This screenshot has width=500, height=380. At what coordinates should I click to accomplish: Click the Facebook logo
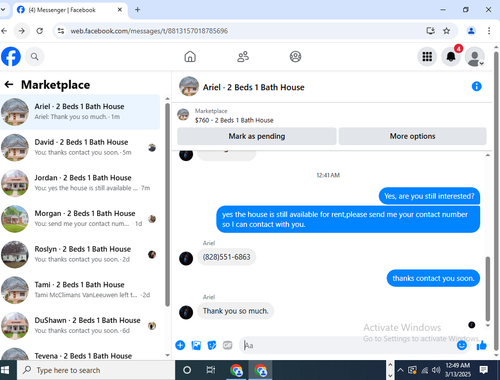click(x=11, y=56)
